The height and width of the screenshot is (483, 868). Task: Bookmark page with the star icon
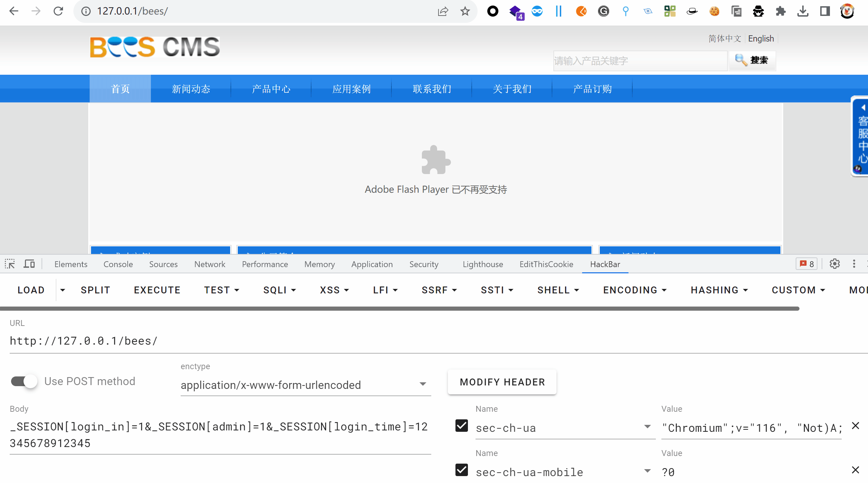(465, 11)
